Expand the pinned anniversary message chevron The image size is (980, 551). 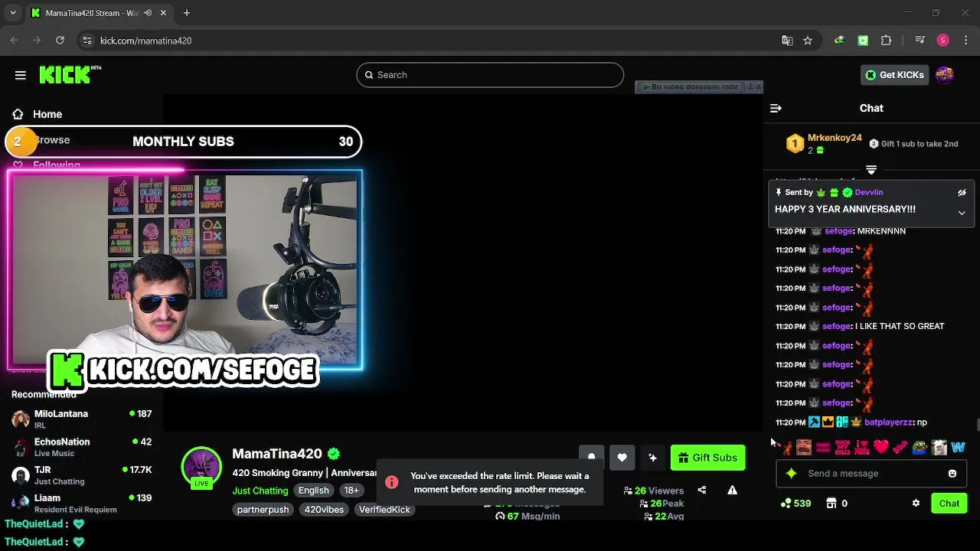[962, 214]
